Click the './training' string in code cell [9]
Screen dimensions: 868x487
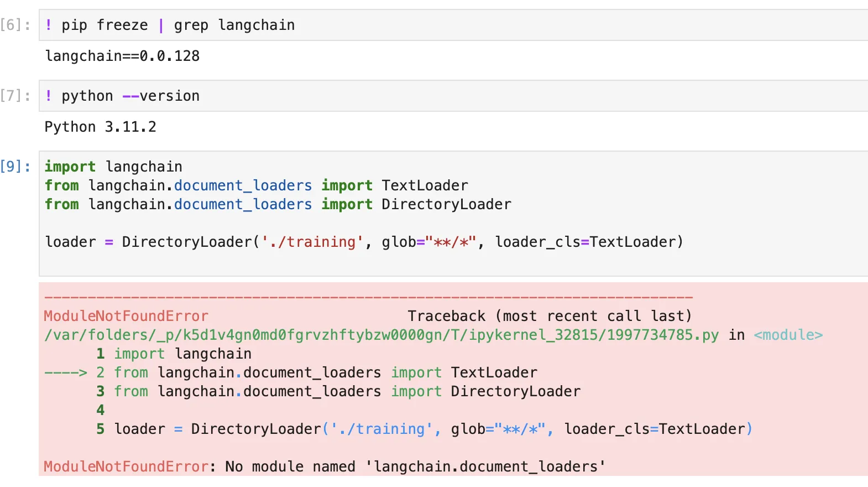pyautogui.click(x=312, y=242)
